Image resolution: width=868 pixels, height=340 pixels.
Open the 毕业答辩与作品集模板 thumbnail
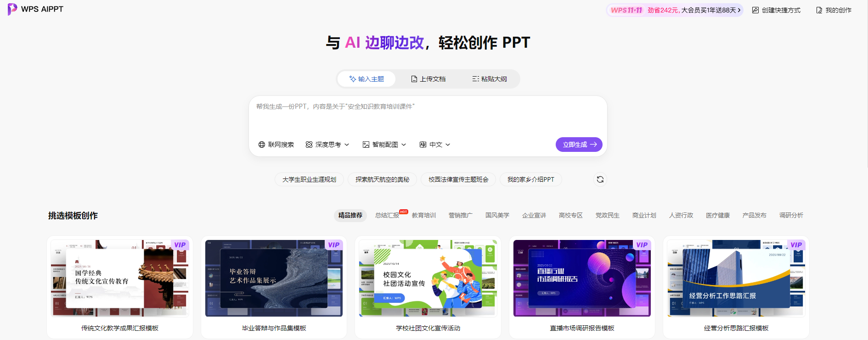click(x=274, y=278)
